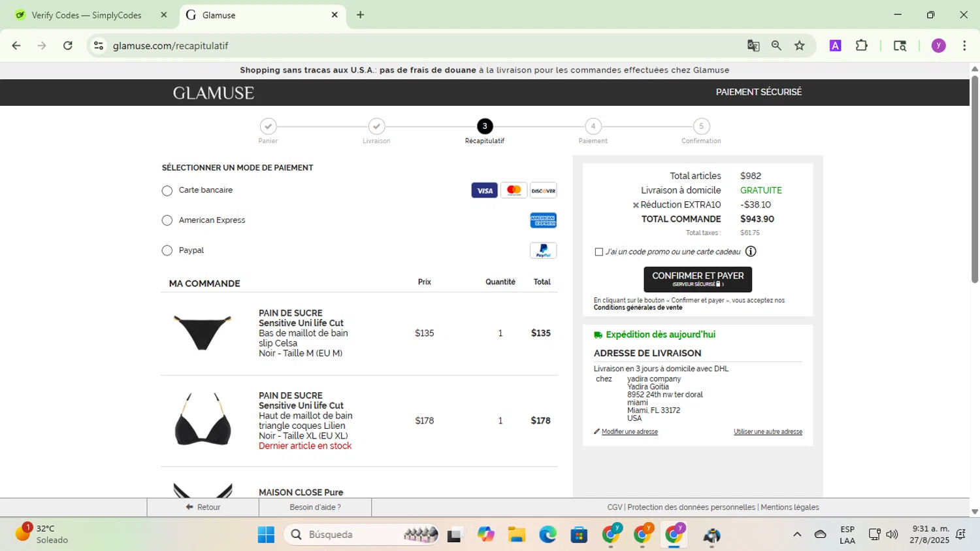Click the translate page icon
The image size is (980, 551).
coord(753,46)
